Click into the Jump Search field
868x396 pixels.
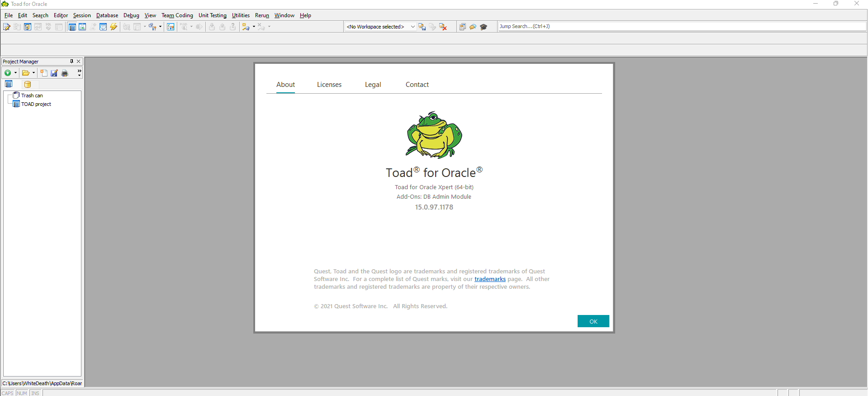click(x=682, y=26)
